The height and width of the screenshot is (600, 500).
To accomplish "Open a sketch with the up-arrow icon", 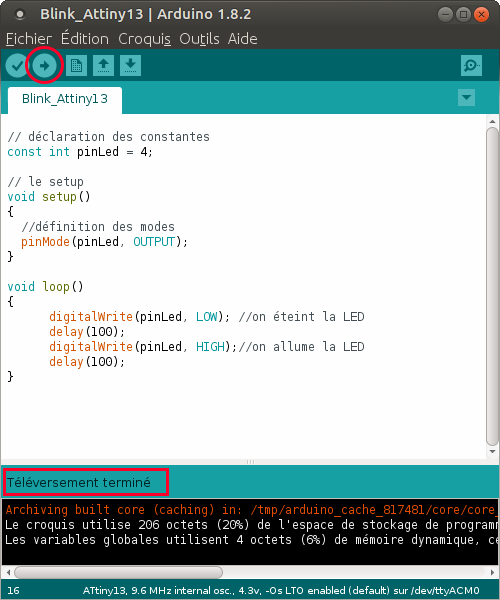I will click(103, 66).
